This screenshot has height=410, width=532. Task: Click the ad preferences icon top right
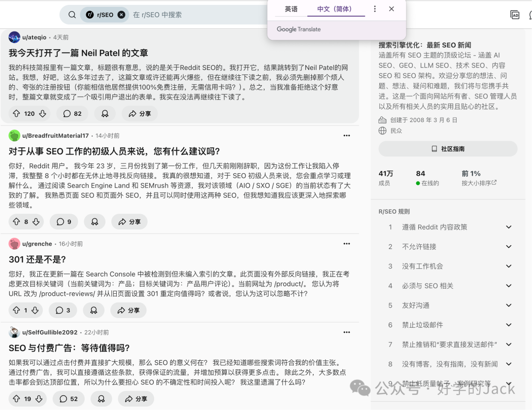(514, 15)
